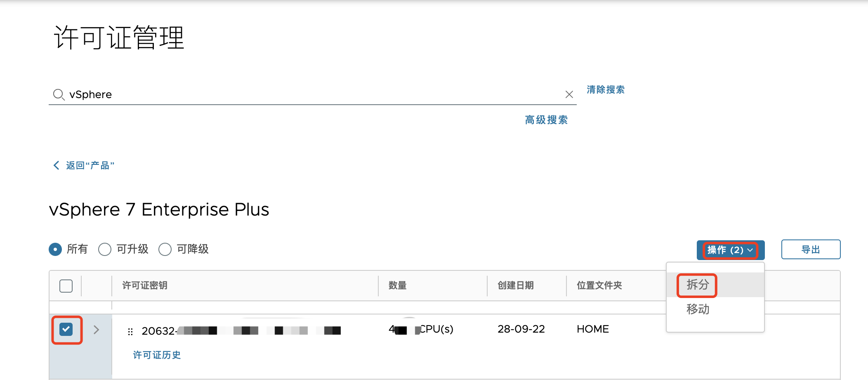This screenshot has height=380, width=868.
Task: Click the drag handle dots beside license key
Action: [x=130, y=331]
